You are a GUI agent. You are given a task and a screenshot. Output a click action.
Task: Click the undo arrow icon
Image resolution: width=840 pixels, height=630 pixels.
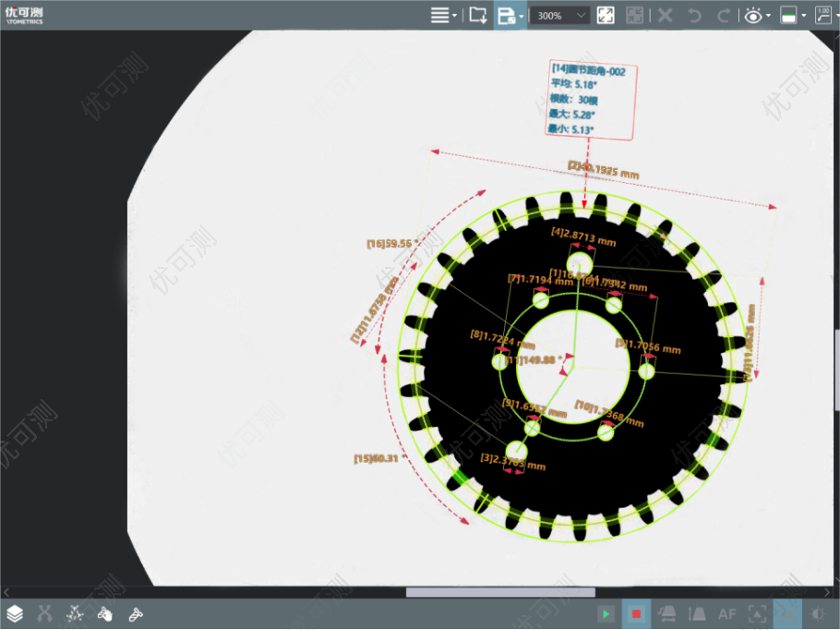tap(694, 16)
